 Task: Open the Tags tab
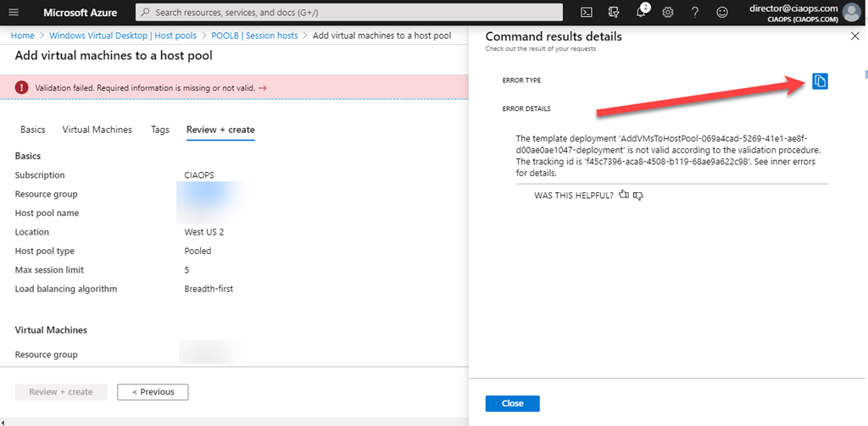coord(159,130)
